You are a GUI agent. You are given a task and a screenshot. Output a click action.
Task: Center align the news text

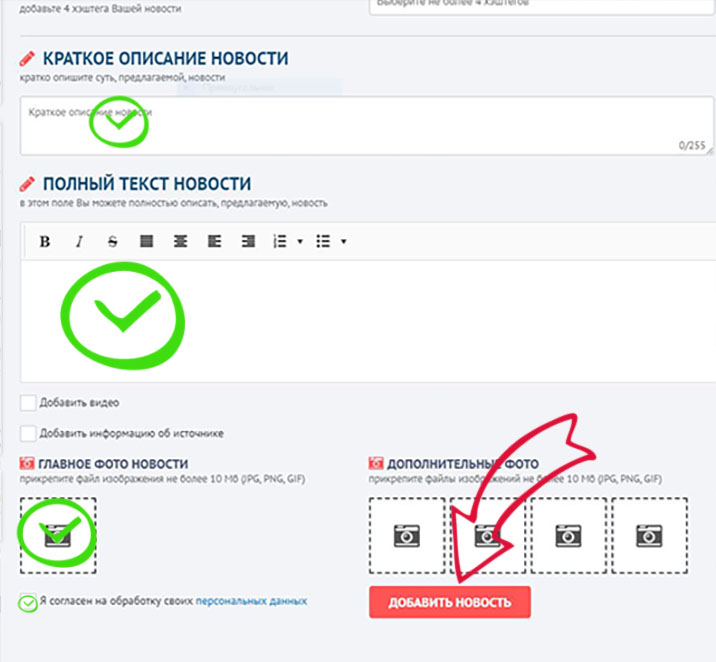(x=180, y=241)
